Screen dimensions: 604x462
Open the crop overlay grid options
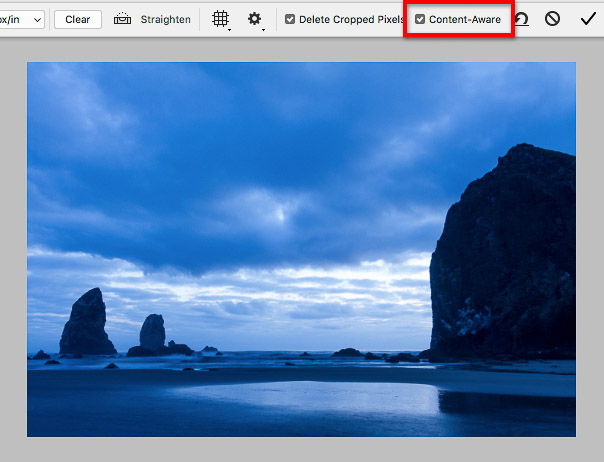pyautogui.click(x=221, y=19)
